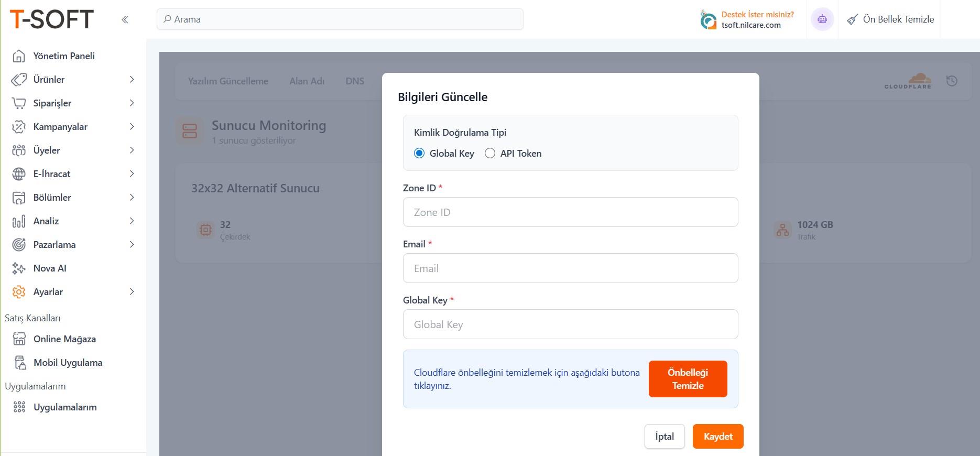Image resolution: width=980 pixels, height=456 pixels.
Task: Click the "32x32 Alternatif Sunucu" title
Action: click(255, 188)
